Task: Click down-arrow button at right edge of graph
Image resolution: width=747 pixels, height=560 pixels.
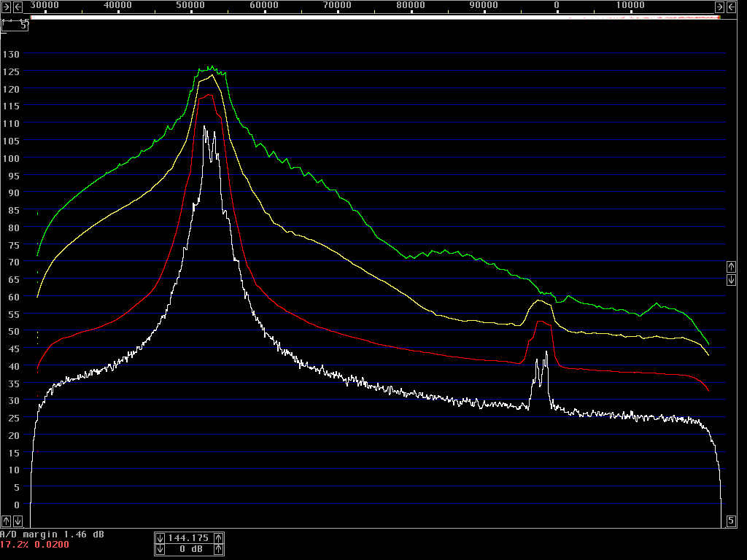Action: (x=731, y=279)
